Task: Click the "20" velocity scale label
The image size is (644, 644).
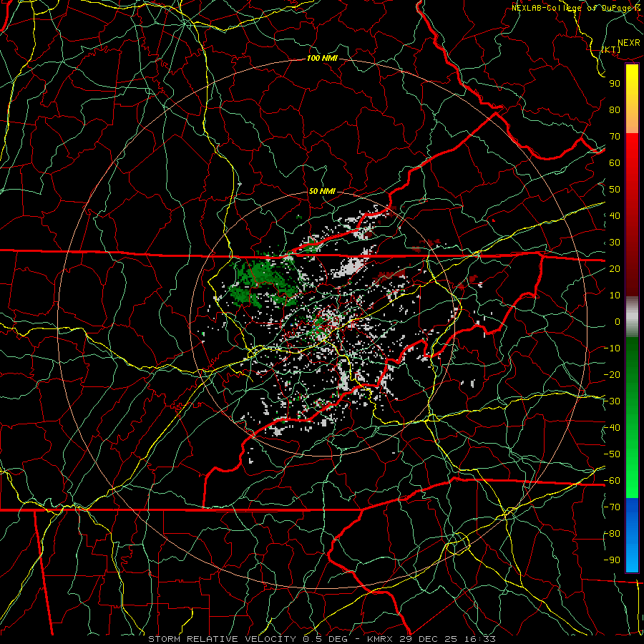Action: [615, 269]
